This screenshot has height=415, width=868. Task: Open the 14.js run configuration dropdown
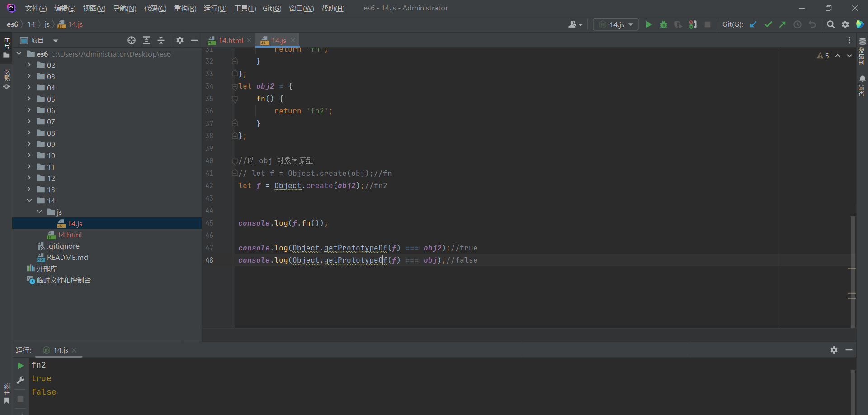click(615, 24)
